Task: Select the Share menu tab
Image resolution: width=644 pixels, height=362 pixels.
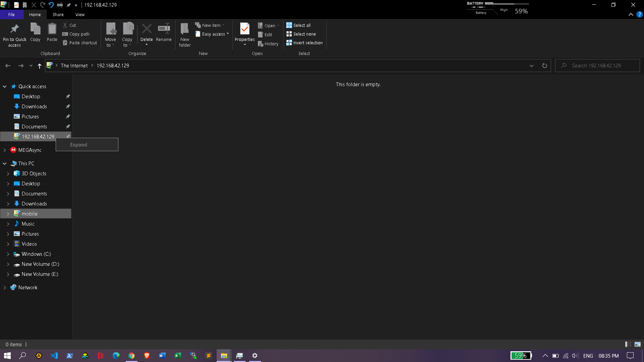Action: [x=57, y=15]
